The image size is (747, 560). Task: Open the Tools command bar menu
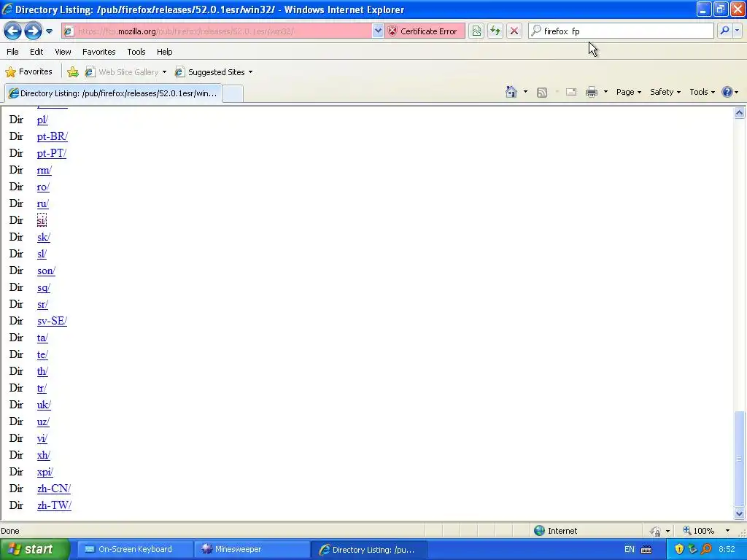[703, 92]
